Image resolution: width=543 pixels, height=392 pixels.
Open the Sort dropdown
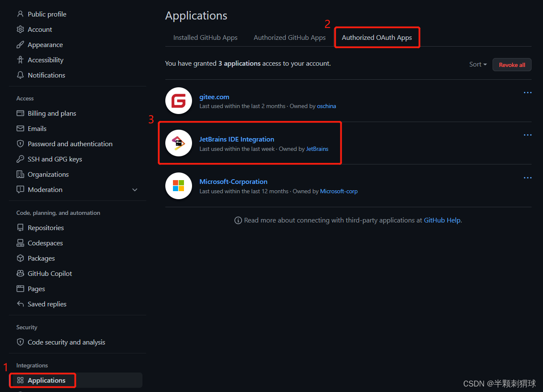(477, 64)
